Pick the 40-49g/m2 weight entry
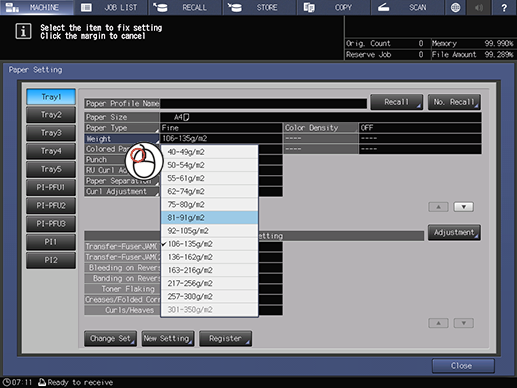This screenshot has height=388, width=517. click(209, 152)
